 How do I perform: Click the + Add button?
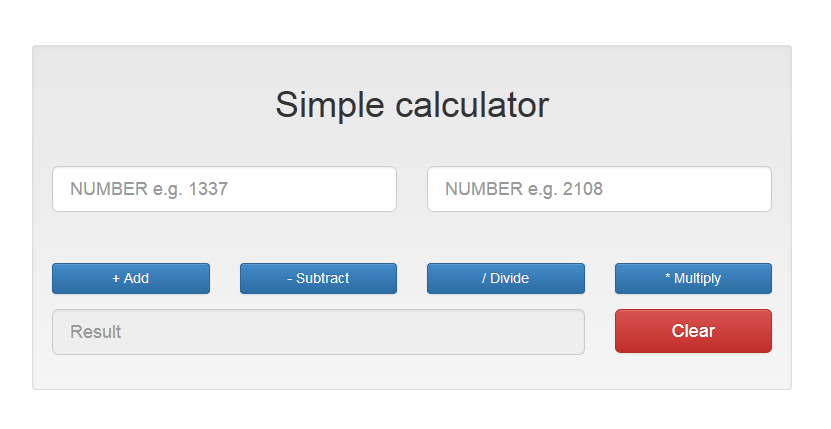tap(131, 278)
